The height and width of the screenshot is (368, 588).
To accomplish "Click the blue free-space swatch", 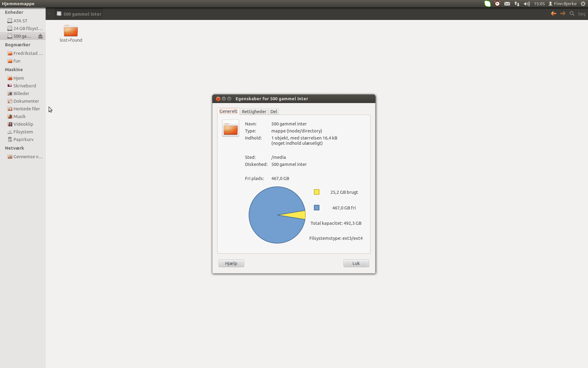I will pyautogui.click(x=317, y=208).
